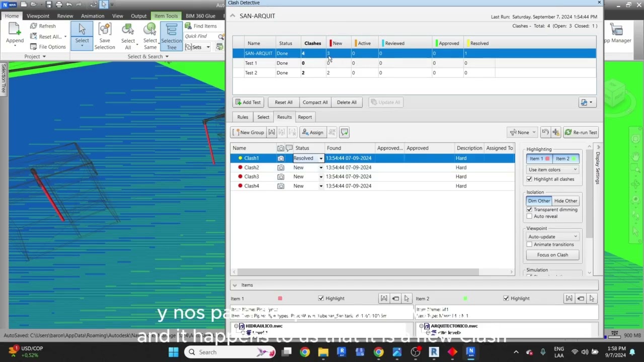This screenshot has width=644, height=362.
Task: Click the reset changes icon beside None
Action: (545, 132)
